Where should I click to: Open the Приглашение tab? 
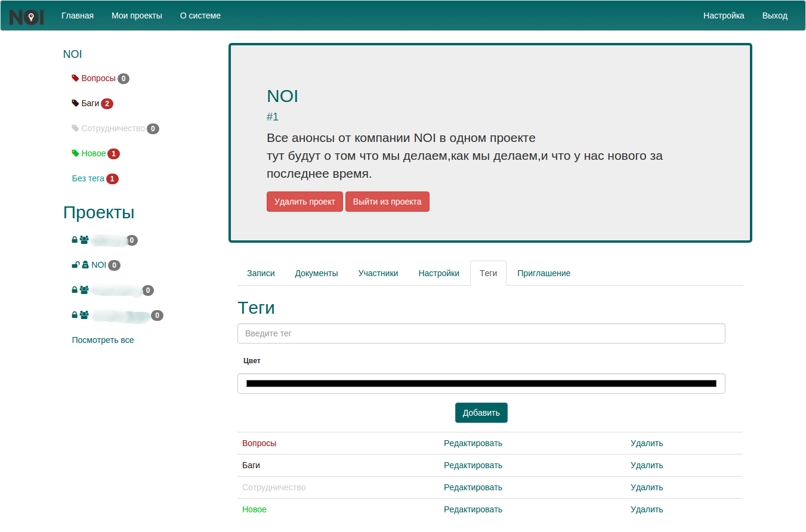click(x=543, y=273)
